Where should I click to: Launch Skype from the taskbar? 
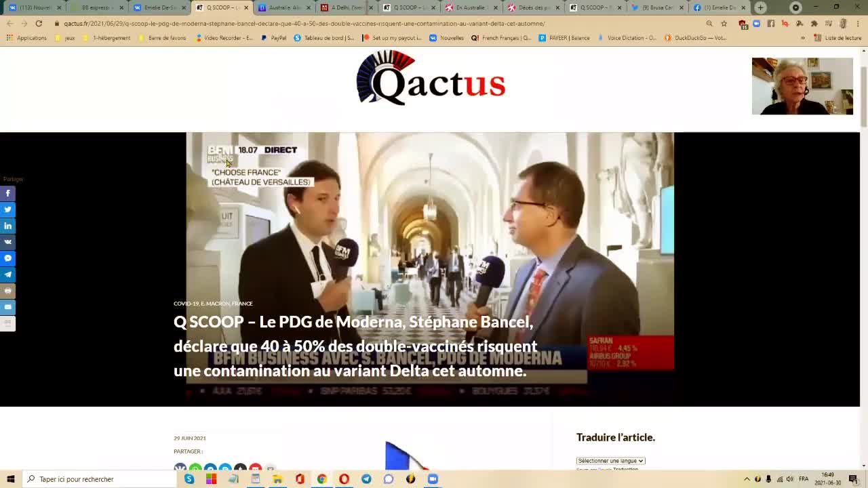(189, 479)
